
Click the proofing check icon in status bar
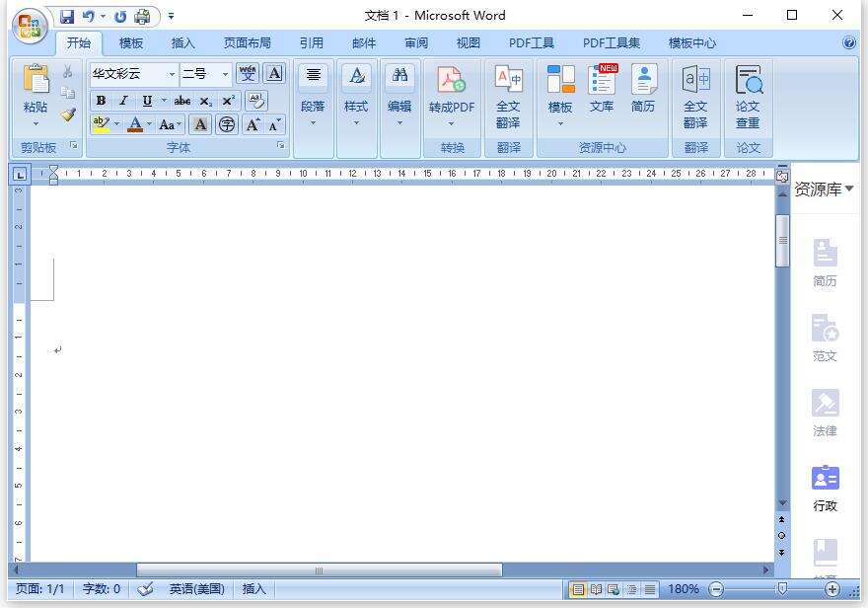(x=145, y=589)
